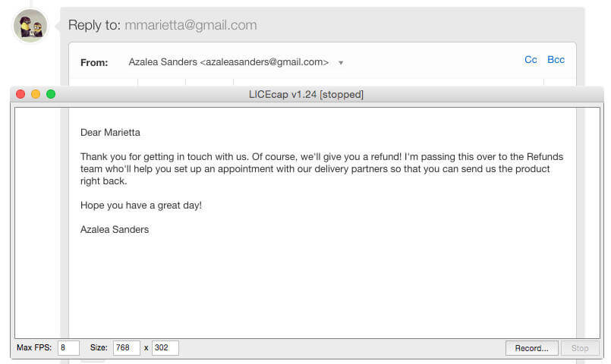Minimize LICEcap using the yellow button

pos(36,94)
